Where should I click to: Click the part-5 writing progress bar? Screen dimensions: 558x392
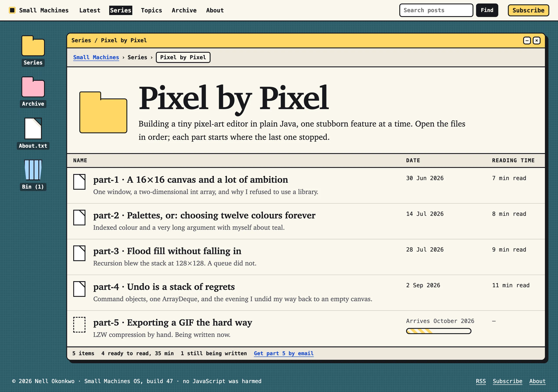439,331
